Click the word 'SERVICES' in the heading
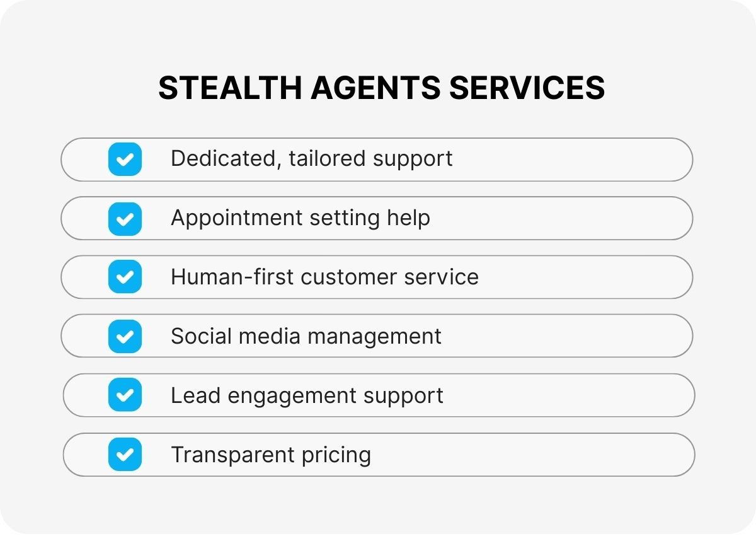Screen dimensions: 756x536 tap(527, 88)
